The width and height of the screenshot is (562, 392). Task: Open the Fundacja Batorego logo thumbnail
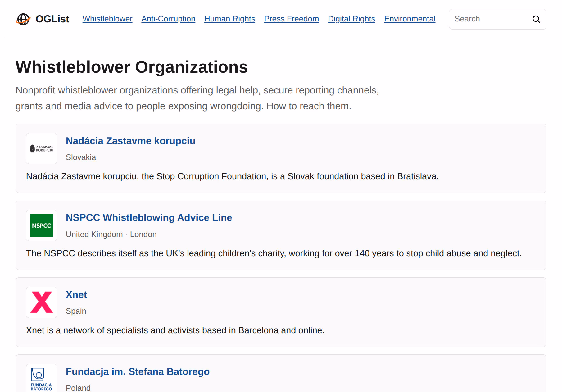tap(42, 378)
